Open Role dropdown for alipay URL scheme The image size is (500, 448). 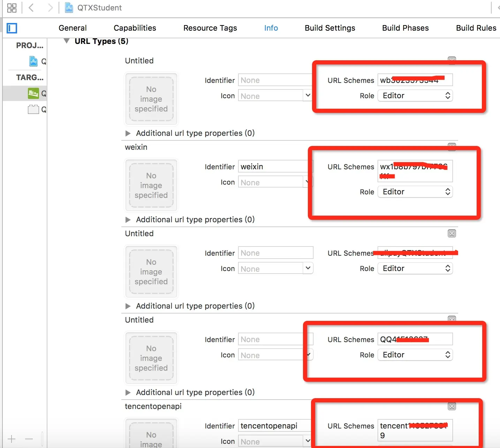[415, 268]
